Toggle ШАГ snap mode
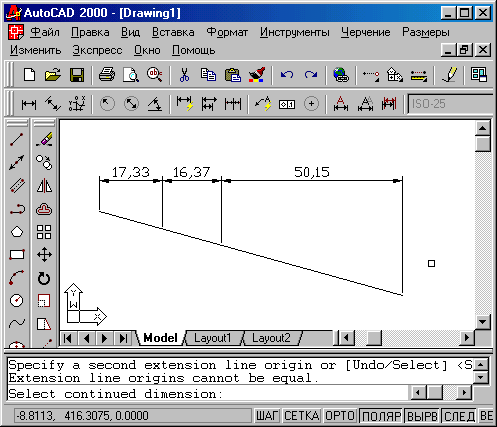Image resolution: width=497 pixels, height=427 pixels. (266, 416)
